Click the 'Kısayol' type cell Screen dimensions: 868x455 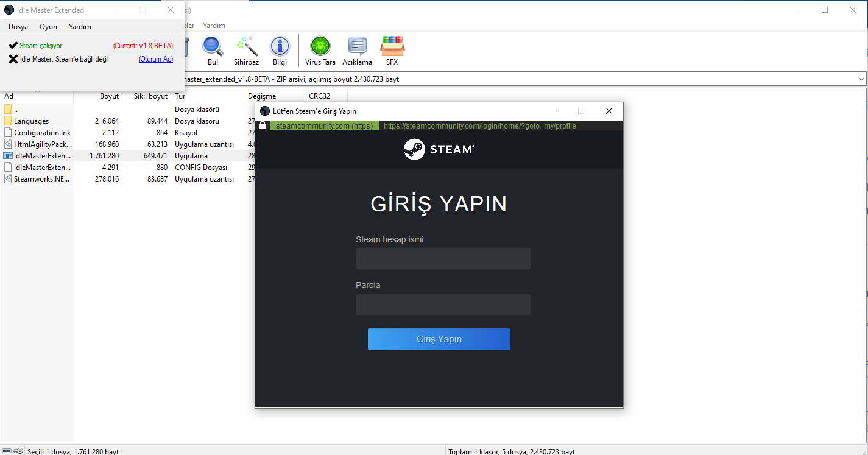click(186, 133)
